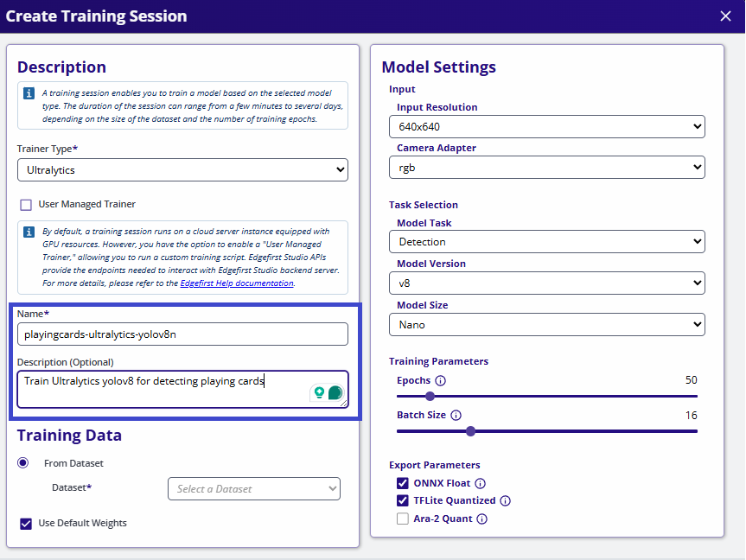Enable the User Managed Trainer checkbox
The image size is (746, 560).
[x=26, y=205]
